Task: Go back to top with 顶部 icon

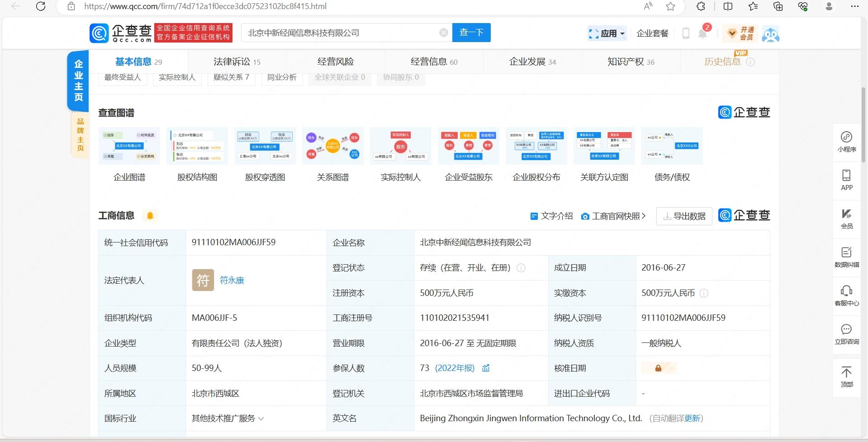Action: click(846, 377)
